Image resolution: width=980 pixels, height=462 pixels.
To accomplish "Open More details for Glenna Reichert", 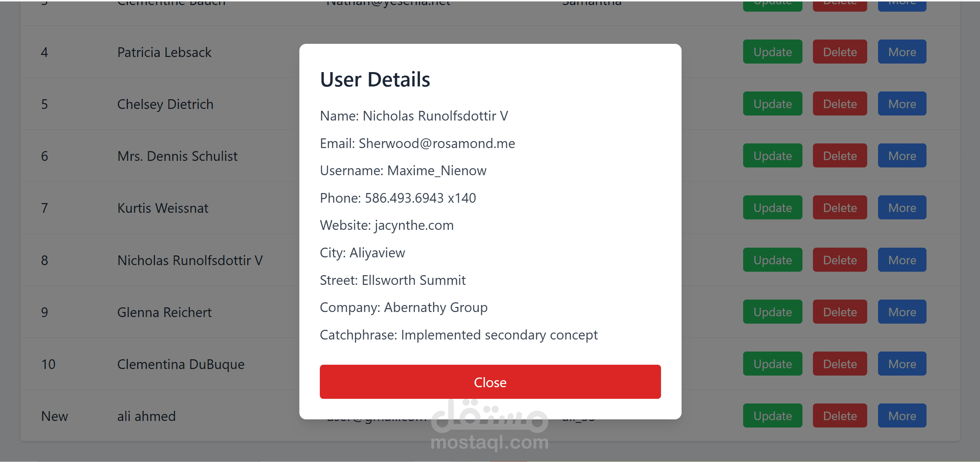I will tap(902, 312).
